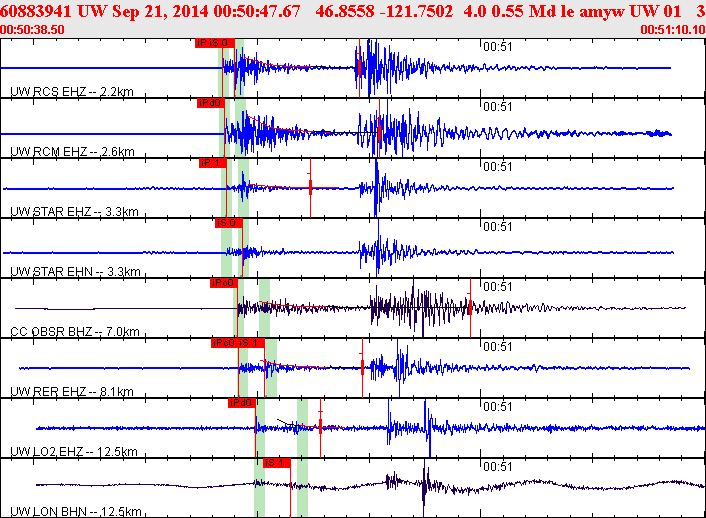Click the iPd0 pick flag on LO2 EHZ

[x=242, y=403]
